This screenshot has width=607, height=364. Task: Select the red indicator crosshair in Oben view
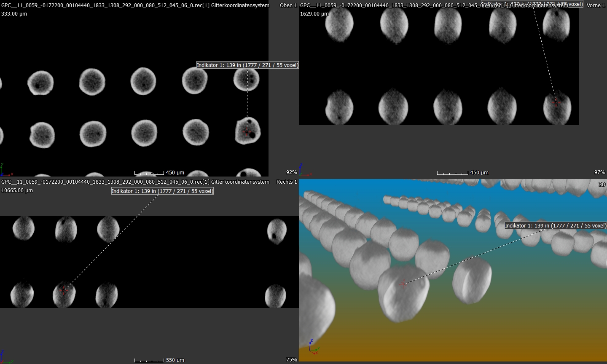click(x=247, y=131)
